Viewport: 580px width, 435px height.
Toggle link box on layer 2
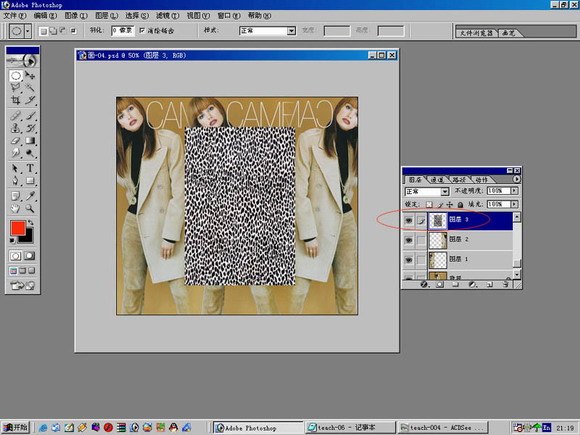click(421, 240)
